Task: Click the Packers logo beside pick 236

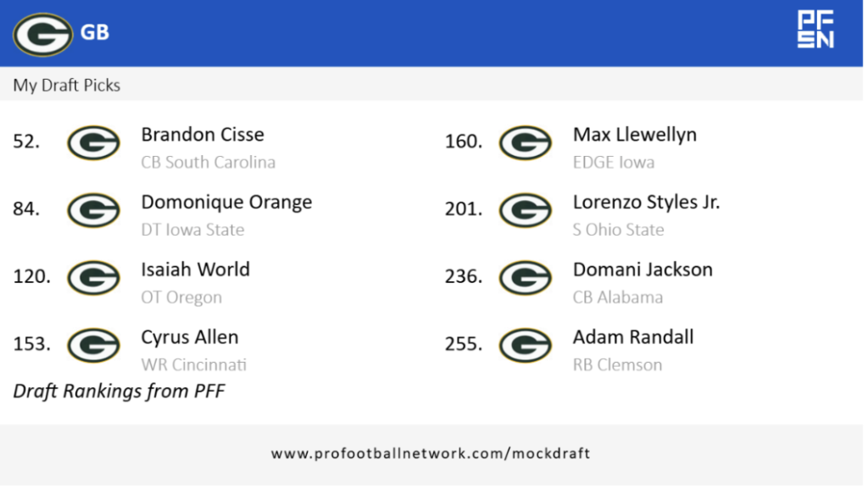Action: click(x=526, y=277)
